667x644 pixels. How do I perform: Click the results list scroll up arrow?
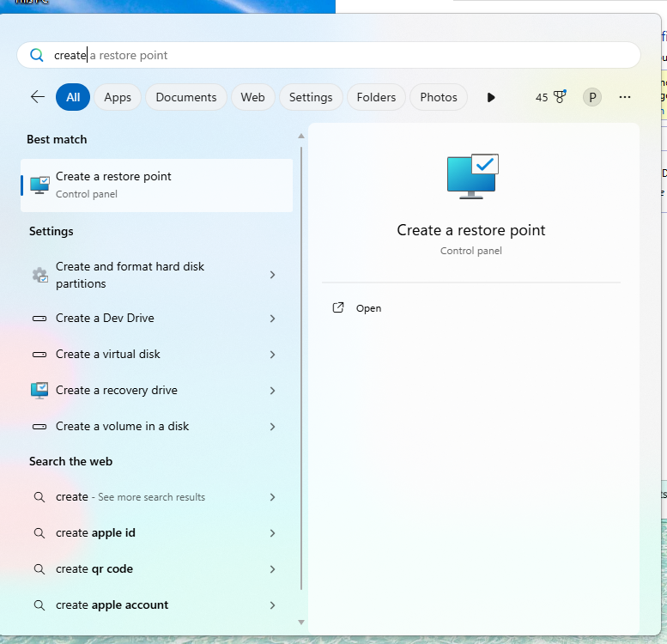click(301, 137)
